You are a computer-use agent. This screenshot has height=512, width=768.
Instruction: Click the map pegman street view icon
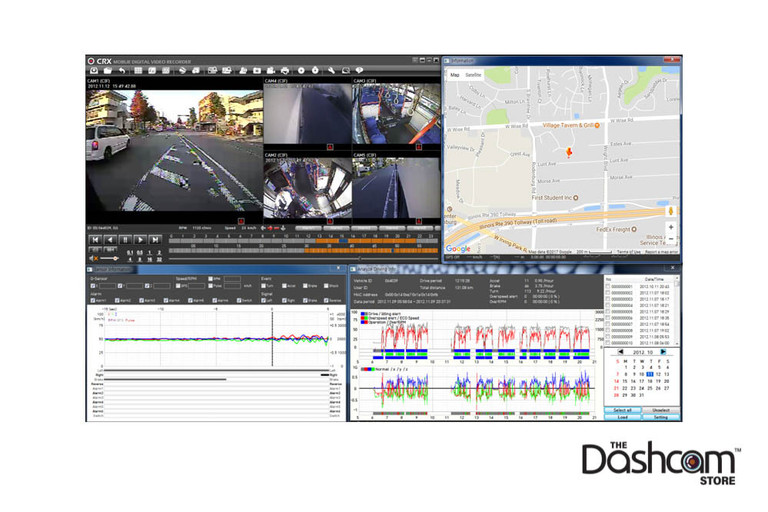point(669,211)
